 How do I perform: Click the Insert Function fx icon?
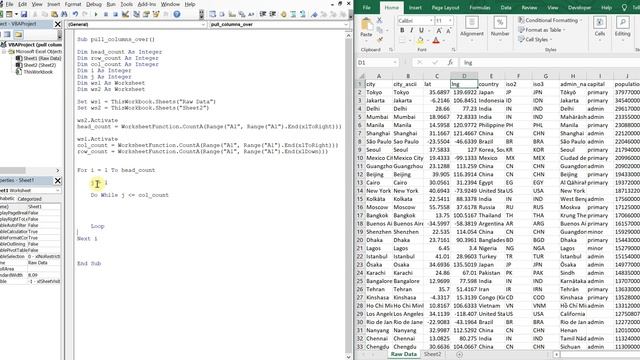450,62
